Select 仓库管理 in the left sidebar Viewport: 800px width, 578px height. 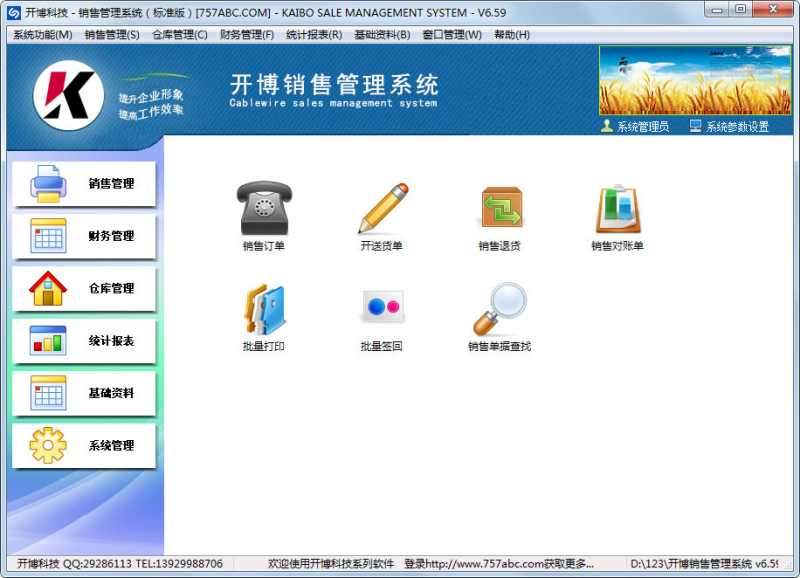pyautogui.click(x=84, y=289)
